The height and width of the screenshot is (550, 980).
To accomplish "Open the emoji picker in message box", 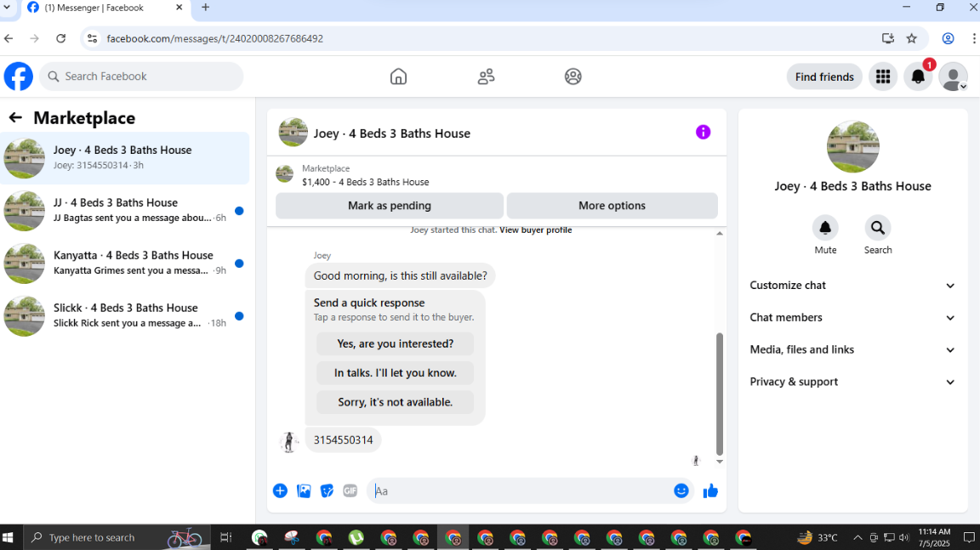I will coord(681,490).
